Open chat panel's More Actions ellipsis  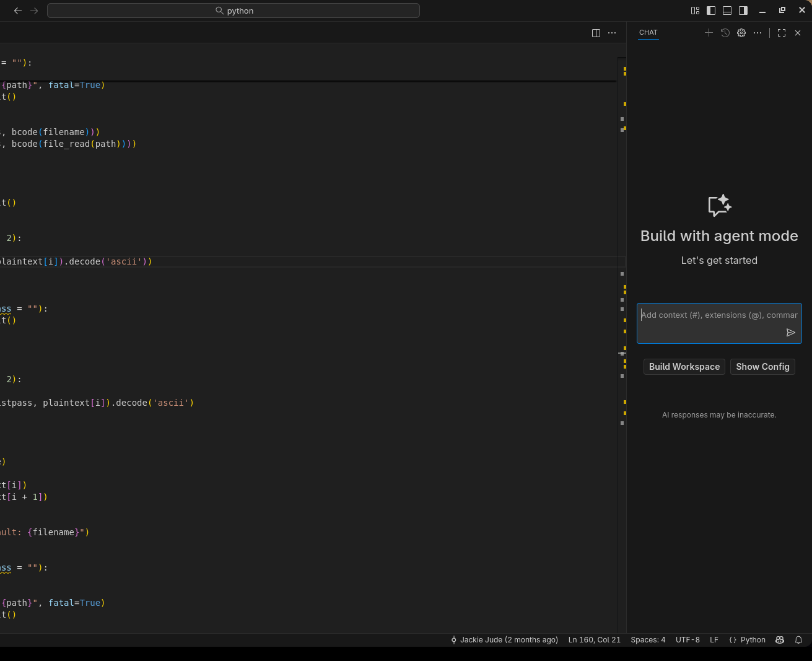coord(757,33)
